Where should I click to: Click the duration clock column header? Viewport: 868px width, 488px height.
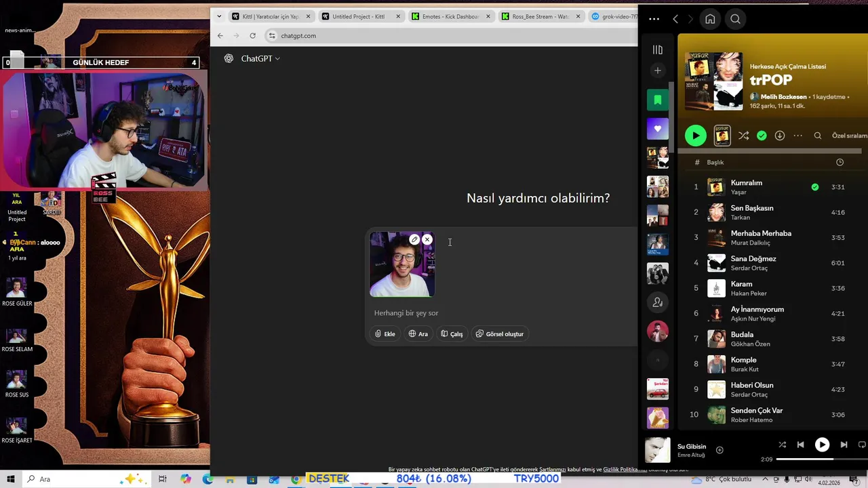[840, 162]
